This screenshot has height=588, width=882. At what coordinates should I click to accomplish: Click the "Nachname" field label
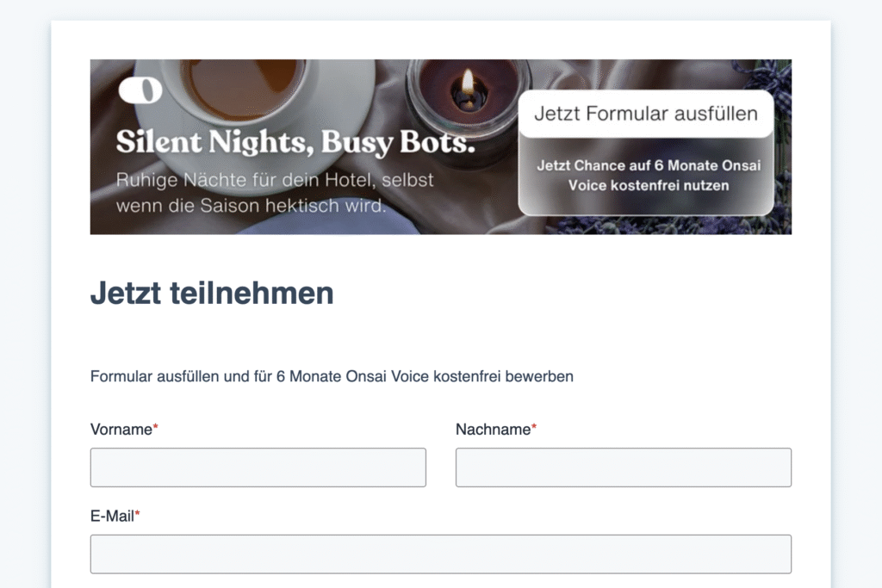pos(493,430)
